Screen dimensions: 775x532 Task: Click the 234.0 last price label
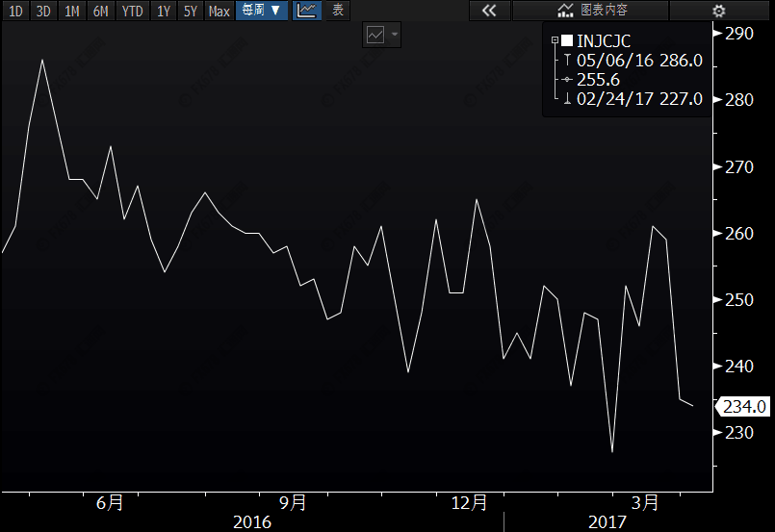(746, 407)
